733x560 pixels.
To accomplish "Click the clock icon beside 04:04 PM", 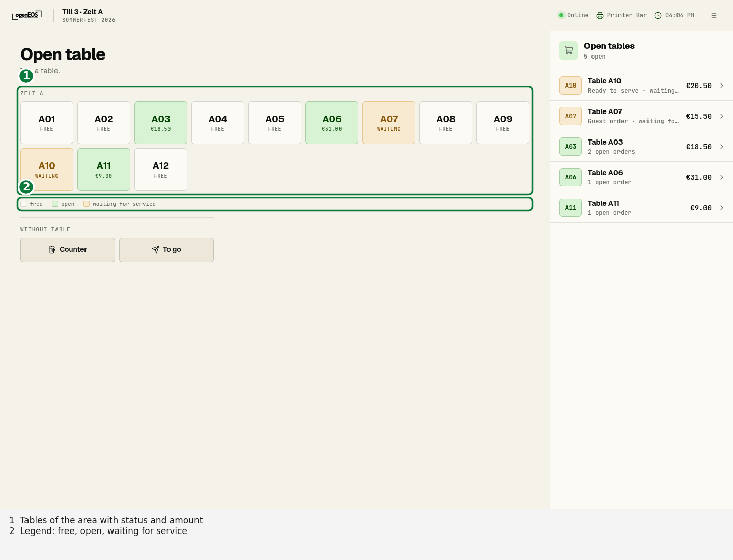I will (x=658, y=15).
